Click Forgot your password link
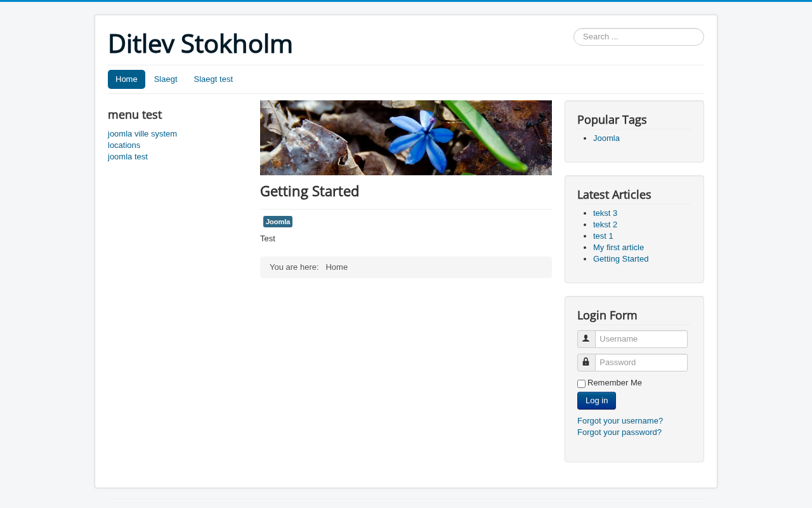 pyautogui.click(x=619, y=432)
